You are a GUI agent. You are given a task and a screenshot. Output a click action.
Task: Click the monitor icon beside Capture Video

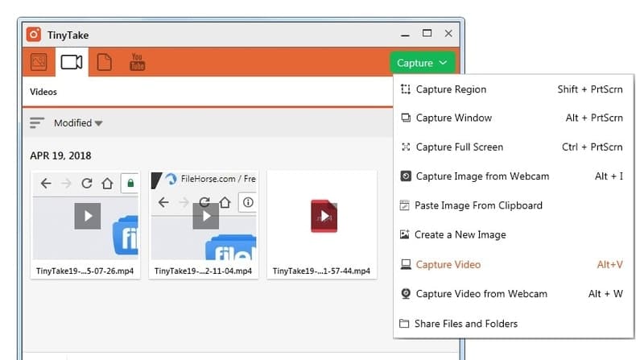[x=406, y=264]
